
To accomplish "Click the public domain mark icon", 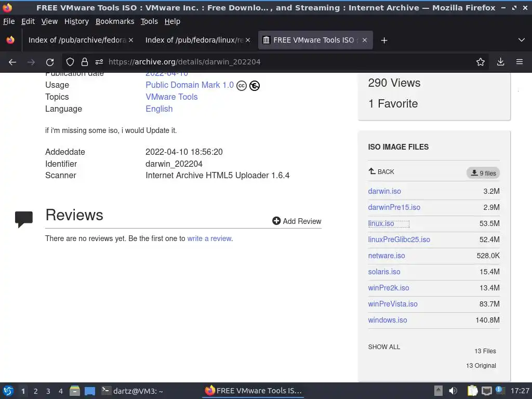I will coord(255,86).
